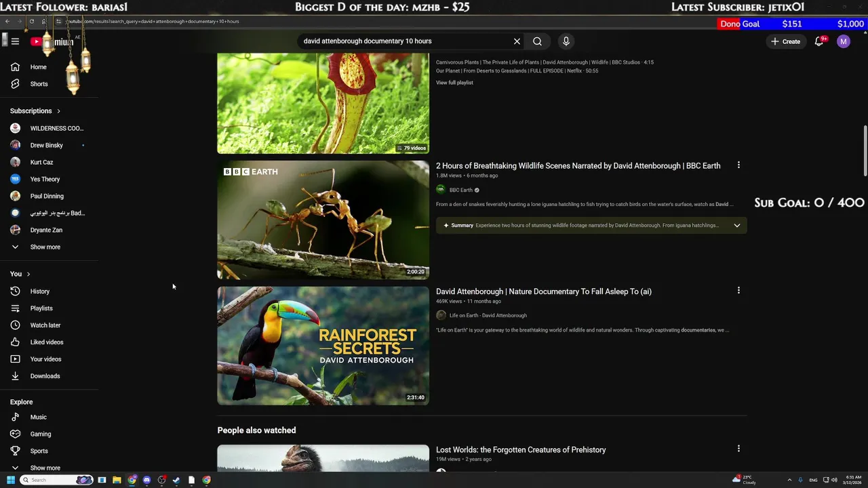This screenshot has height=488, width=868.
Task: Click the browser address bar URL
Action: [153, 21]
